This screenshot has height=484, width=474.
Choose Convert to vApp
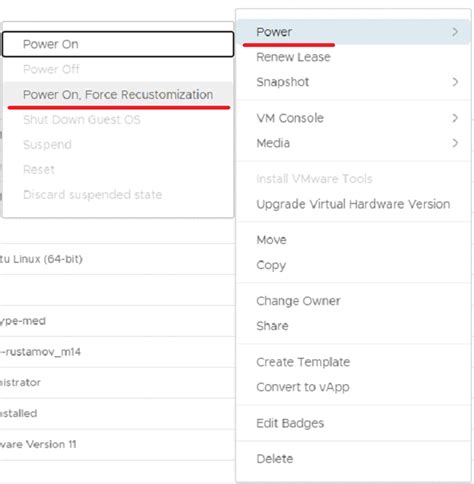coord(353,387)
